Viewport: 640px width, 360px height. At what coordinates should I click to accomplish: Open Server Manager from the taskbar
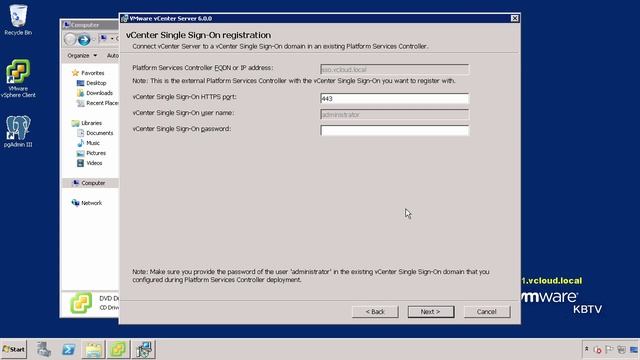tap(44, 349)
